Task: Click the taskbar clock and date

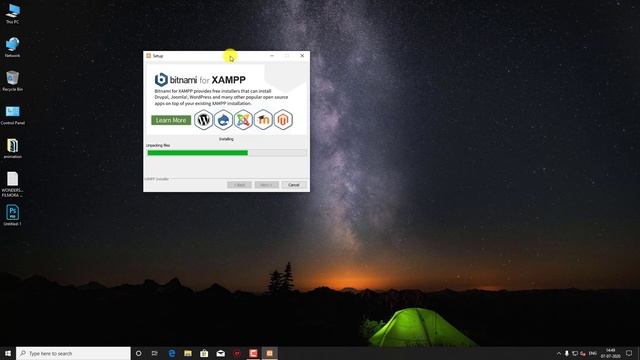Action: (611, 353)
